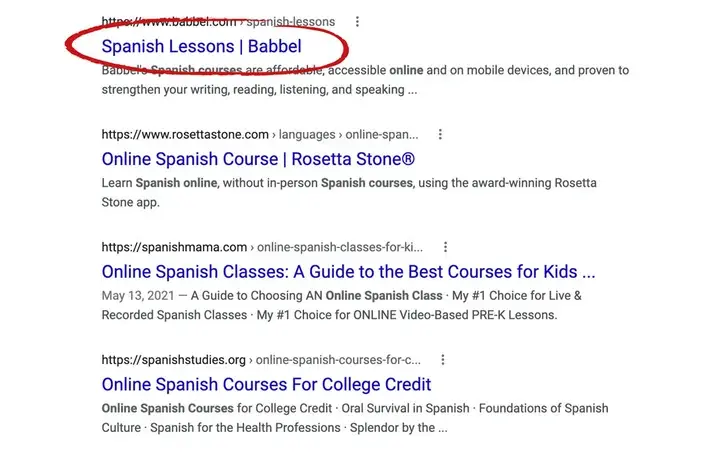Open Online Spanish Course | Rosetta Stone link
The image size is (714, 460).
pyautogui.click(x=258, y=159)
